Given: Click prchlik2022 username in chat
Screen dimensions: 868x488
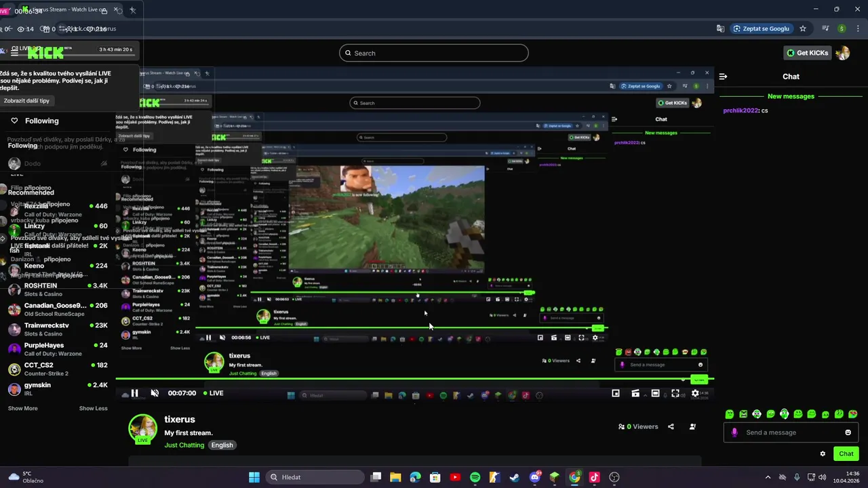Looking at the screenshot, I should click(x=741, y=110).
